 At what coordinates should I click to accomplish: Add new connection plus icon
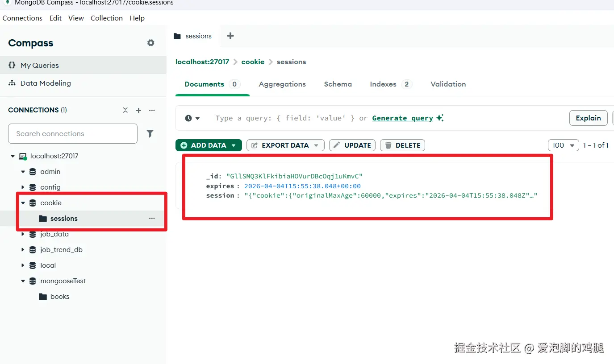138,110
